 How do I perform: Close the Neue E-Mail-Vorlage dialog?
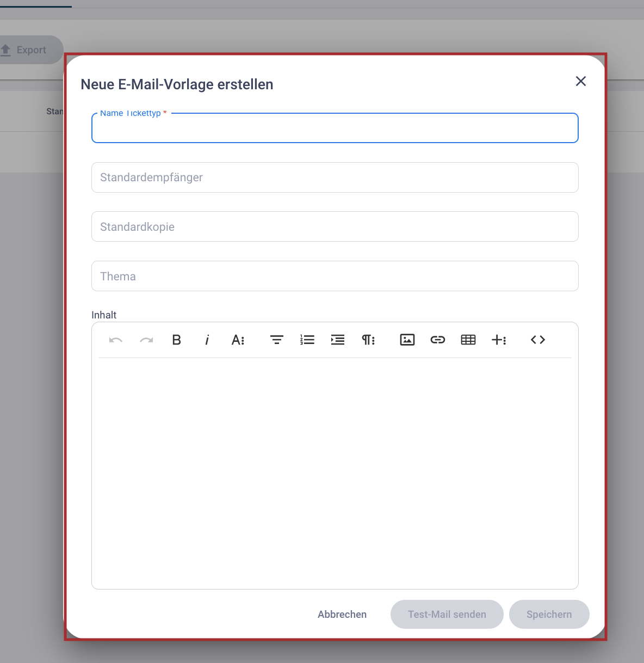[x=581, y=81]
